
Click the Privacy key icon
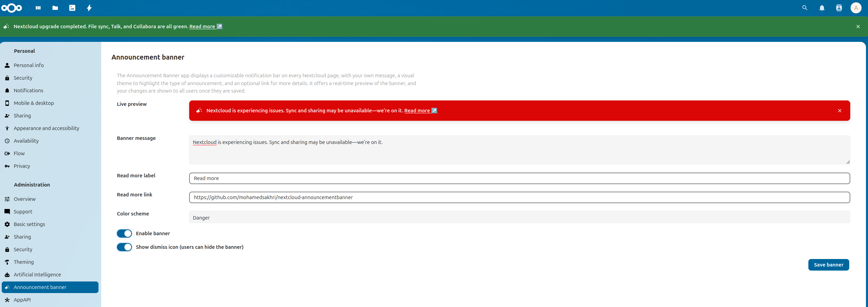pyautogui.click(x=7, y=166)
